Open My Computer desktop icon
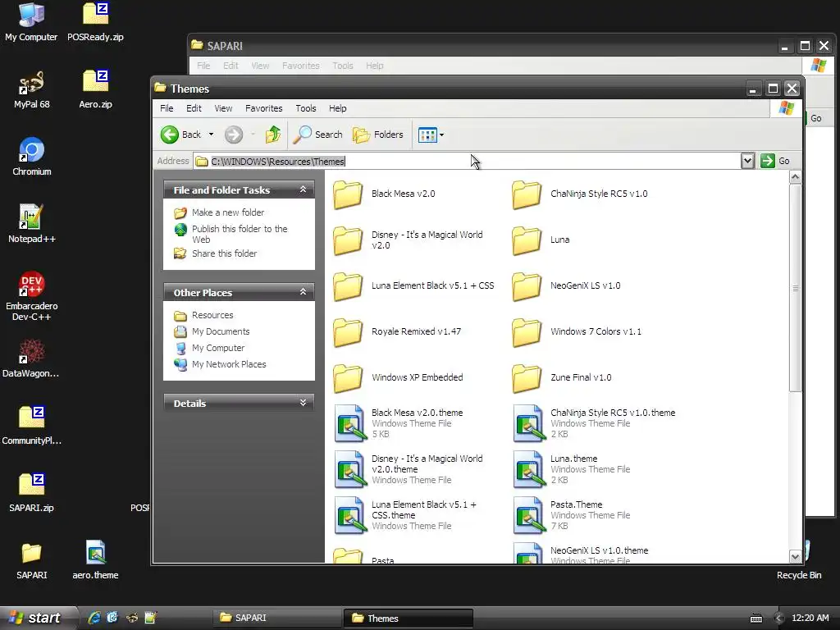840x630 pixels. tap(31, 22)
